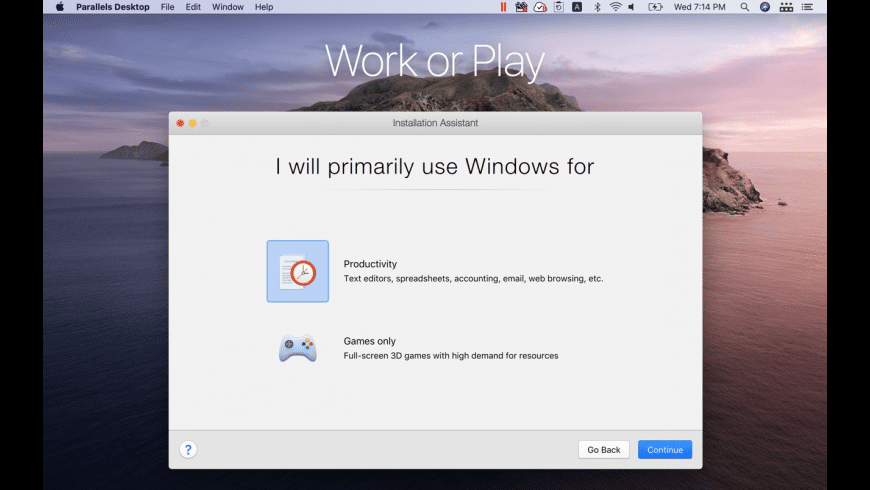The height and width of the screenshot is (490, 870).
Task: Open the File menu
Action: [168, 7]
